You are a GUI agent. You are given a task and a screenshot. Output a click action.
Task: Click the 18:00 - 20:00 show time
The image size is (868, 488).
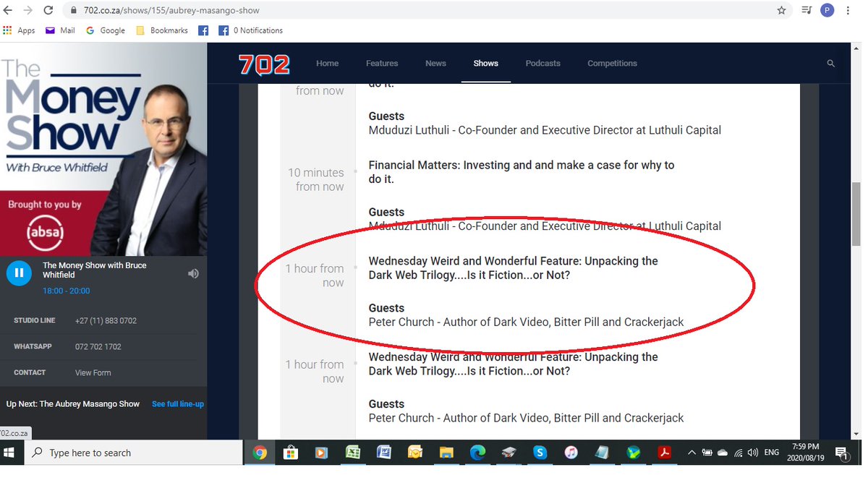[67, 291]
